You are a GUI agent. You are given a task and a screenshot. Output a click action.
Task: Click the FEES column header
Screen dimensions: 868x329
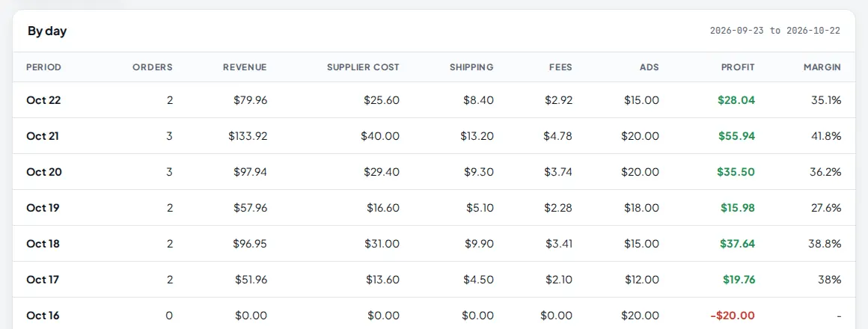pyautogui.click(x=560, y=67)
